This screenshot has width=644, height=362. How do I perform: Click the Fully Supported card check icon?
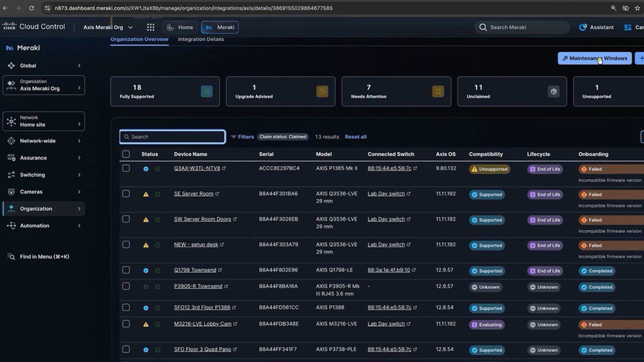[206, 92]
